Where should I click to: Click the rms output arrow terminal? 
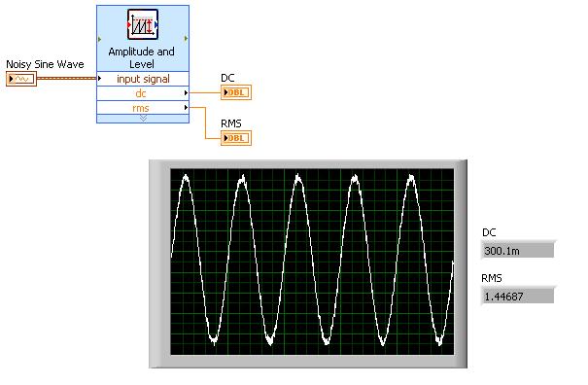tap(186, 108)
